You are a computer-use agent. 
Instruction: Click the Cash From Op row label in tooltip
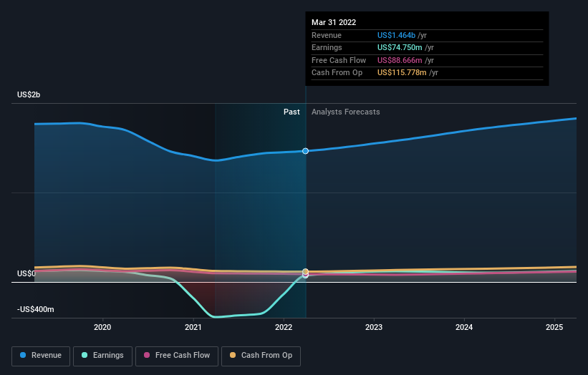(337, 73)
